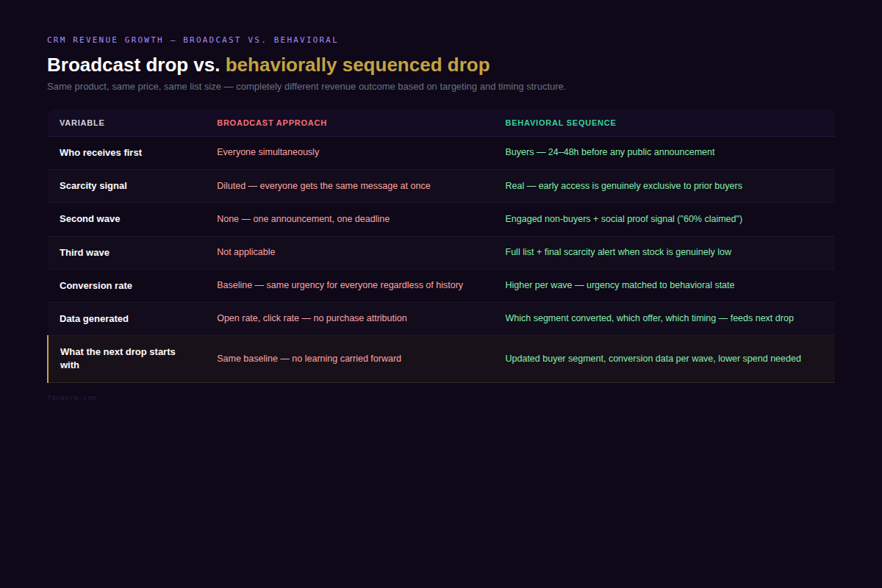Open the fanaura.com footer link
This screenshot has height=588, width=882.
[x=71, y=398]
